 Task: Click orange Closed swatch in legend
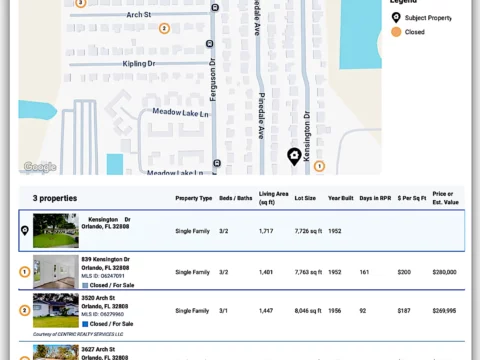(396, 32)
